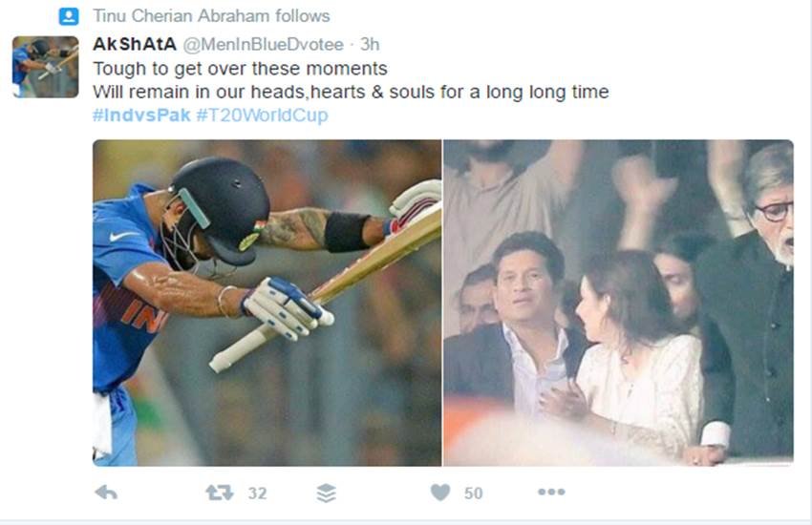The image size is (812, 525).
Task: Click the reply arrow icon under the tweet
Action: point(106,493)
